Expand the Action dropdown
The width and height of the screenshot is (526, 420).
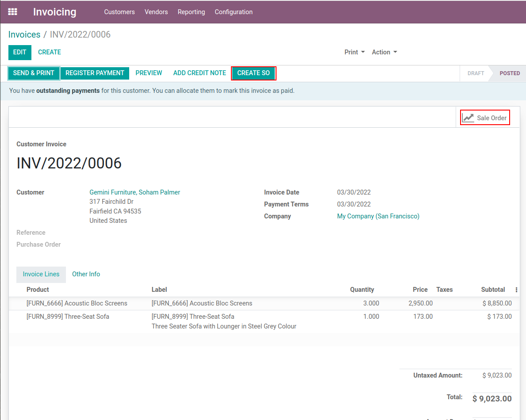coord(384,52)
